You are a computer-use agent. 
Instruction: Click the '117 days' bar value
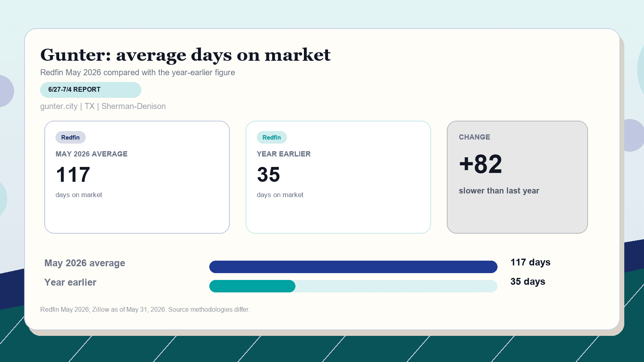(x=530, y=262)
